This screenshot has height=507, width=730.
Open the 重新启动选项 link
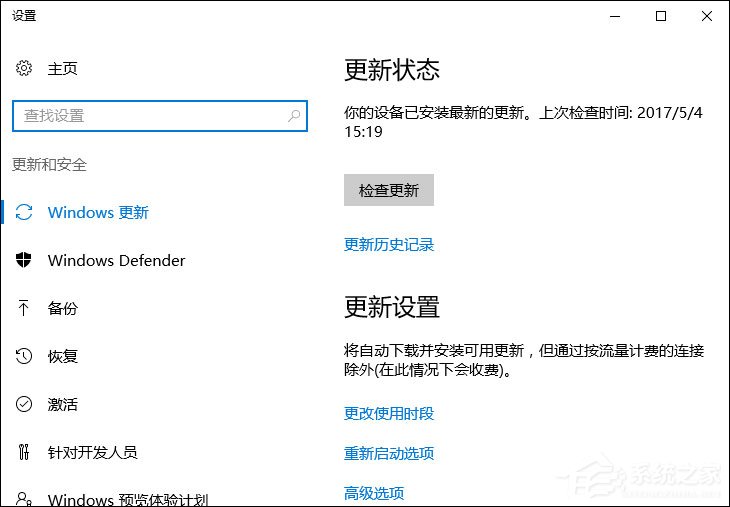[389, 453]
